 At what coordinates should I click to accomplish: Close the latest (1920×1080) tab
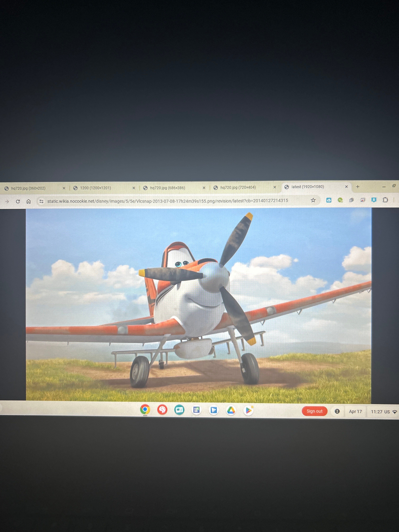(x=346, y=187)
